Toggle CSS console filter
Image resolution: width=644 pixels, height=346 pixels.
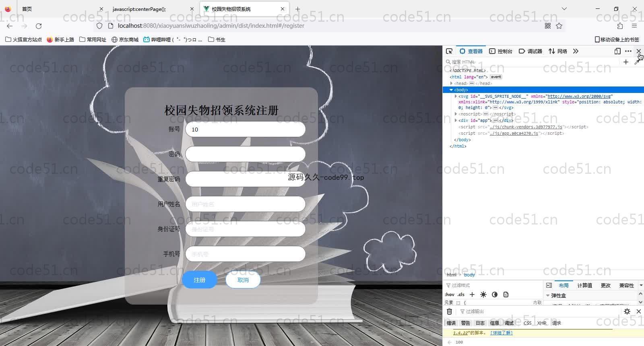coord(528,323)
